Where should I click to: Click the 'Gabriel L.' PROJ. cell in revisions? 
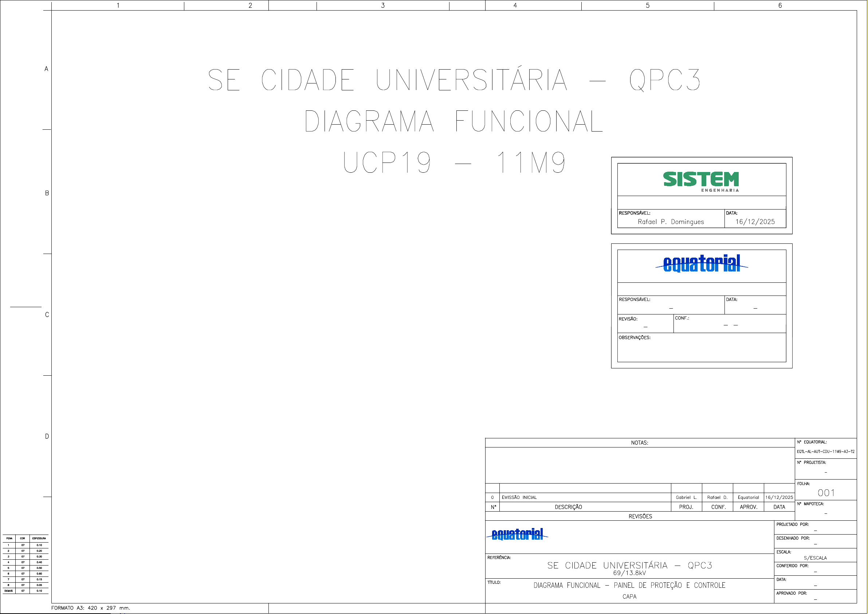[x=686, y=497]
